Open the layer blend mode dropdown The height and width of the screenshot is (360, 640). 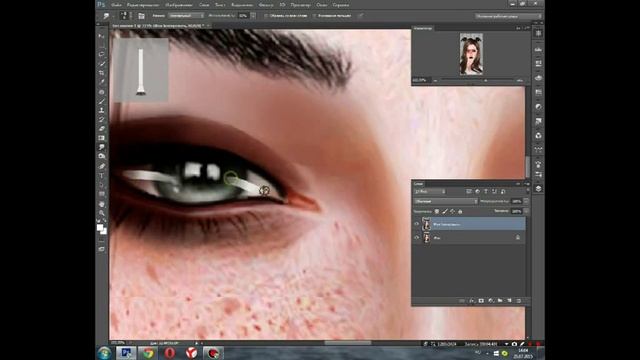click(x=446, y=201)
